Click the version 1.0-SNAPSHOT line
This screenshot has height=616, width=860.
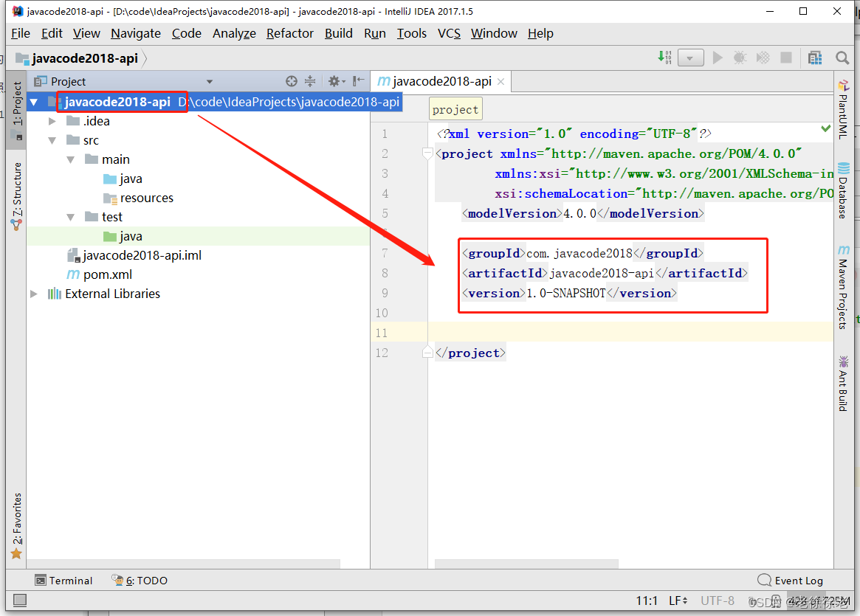[x=569, y=293]
